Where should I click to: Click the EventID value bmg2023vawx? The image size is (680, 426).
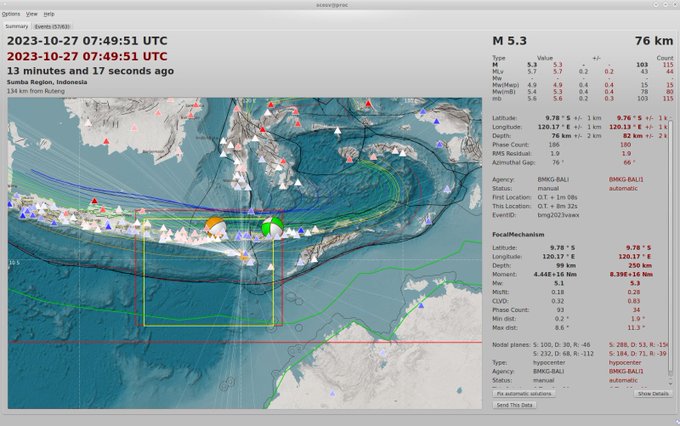(558, 215)
